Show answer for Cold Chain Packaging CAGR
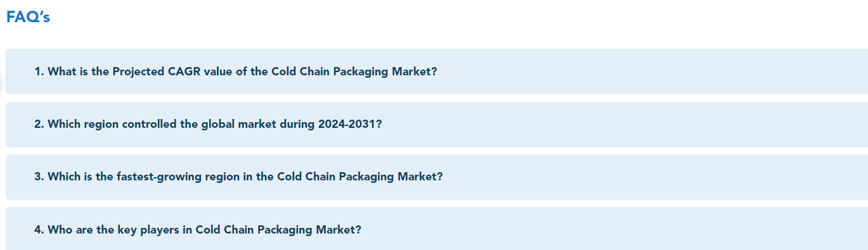Image resolution: width=868 pixels, height=250 pixels. (x=437, y=72)
